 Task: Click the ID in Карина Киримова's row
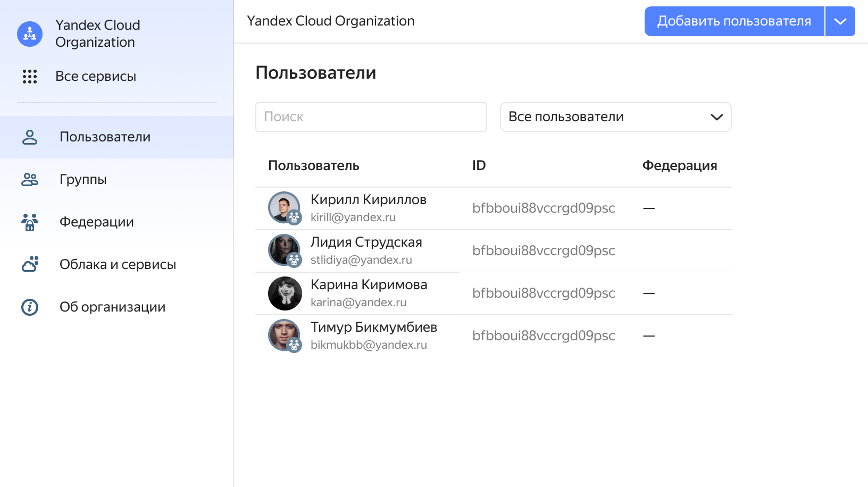pyautogui.click(x=544, y=293)
